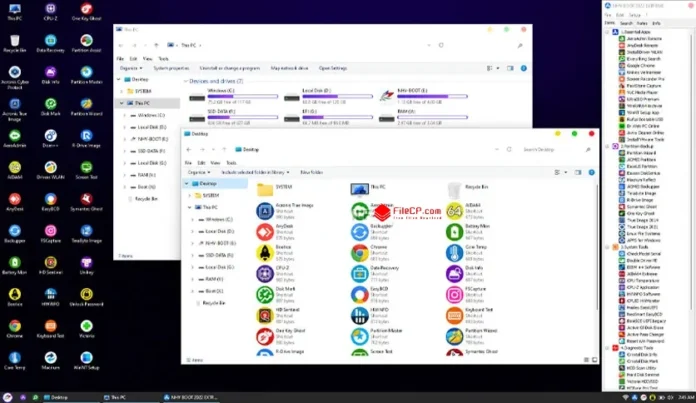This screenshot has height=403, width=696.
Task: Select Unlock Password desktop icon
Action: (x=87, y=298)
